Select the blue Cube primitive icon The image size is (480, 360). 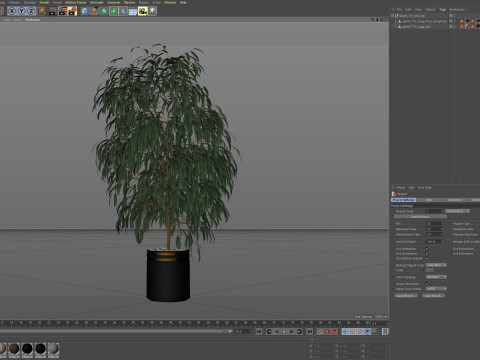[85, 11]
